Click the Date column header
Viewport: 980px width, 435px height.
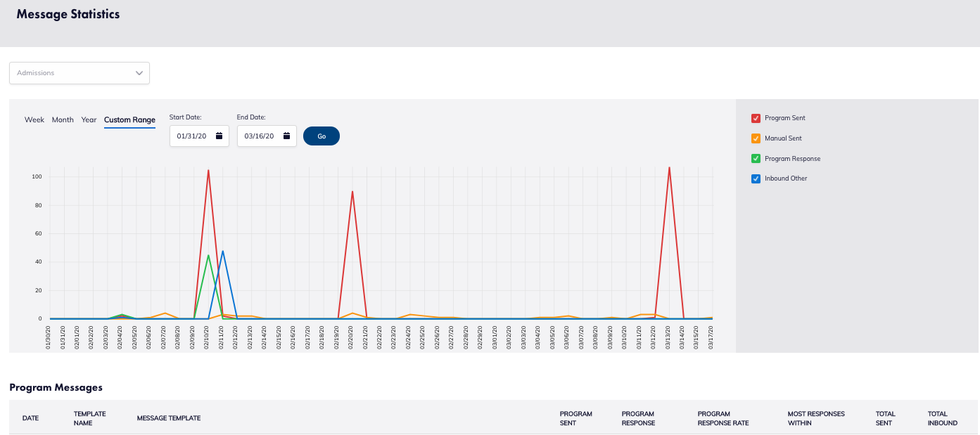(30, 417)
